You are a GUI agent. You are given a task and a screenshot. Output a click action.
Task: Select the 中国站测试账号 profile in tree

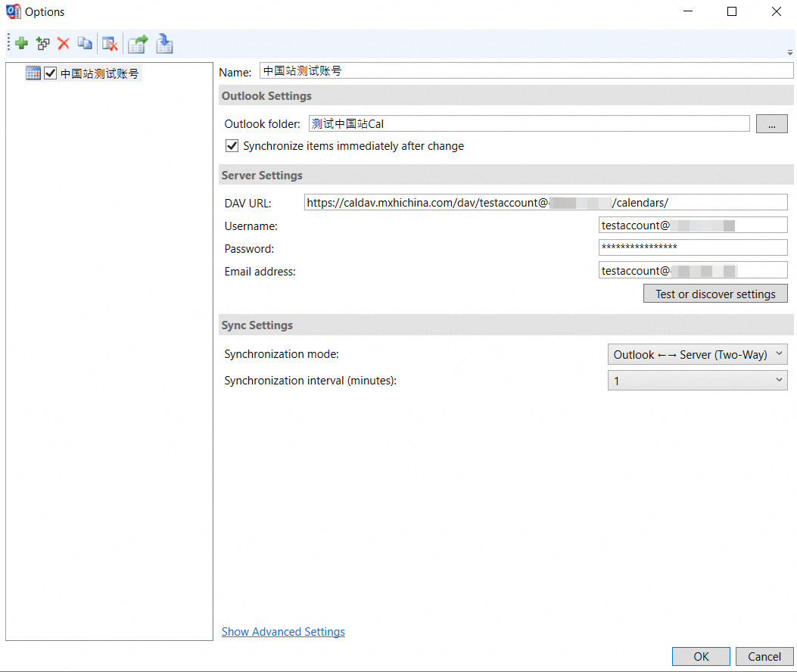(99, 73)
